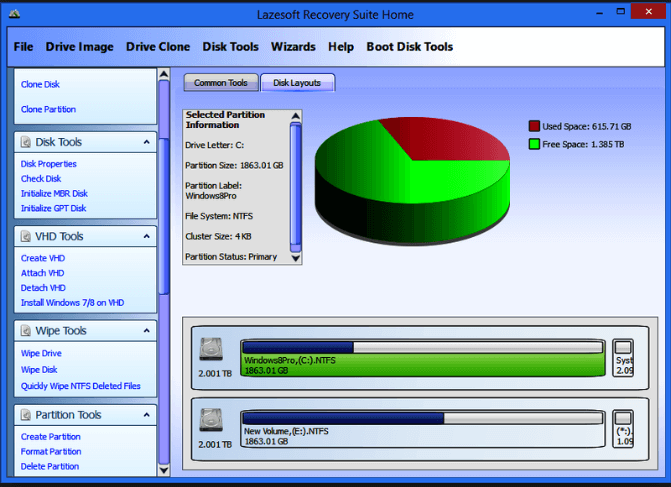
Task: Click the green Free Space legend swatch
Action: pyautogui.click(x=534, y=144)
